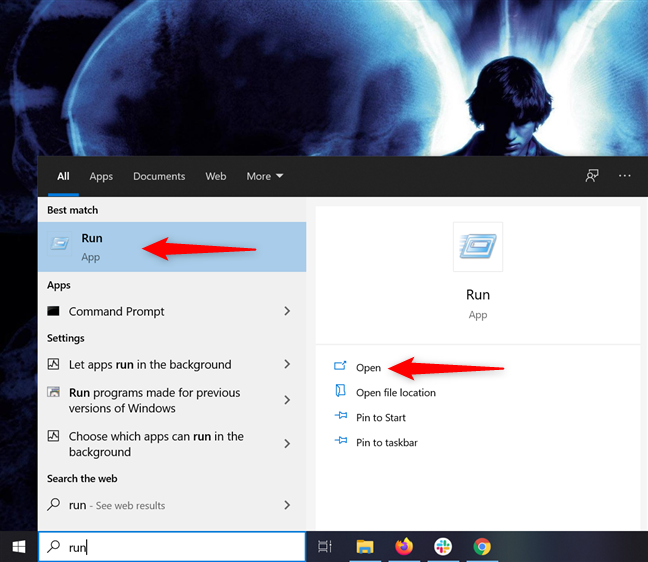
Task: Click the web search magnifier icon
Action: (x=53, y=505)
